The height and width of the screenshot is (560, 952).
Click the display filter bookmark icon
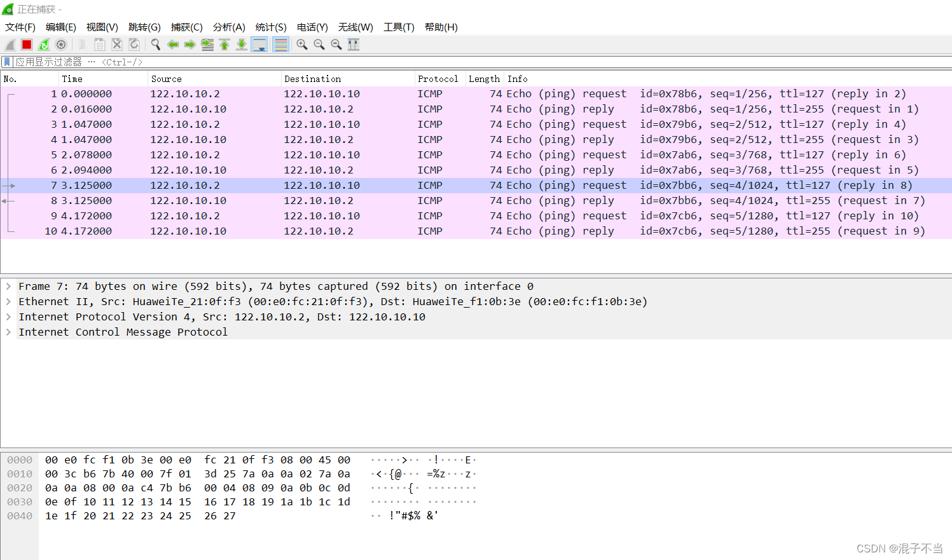click(7, 62)
